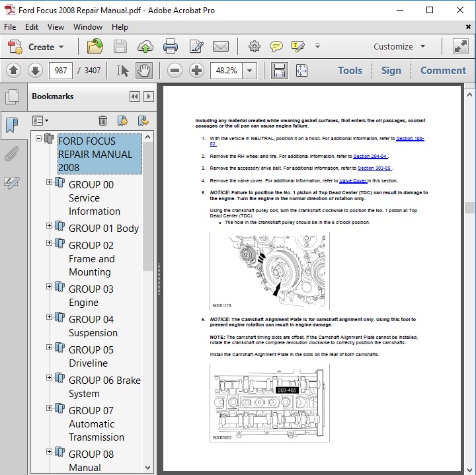Image resolution: width=476 pixels, height=475 pixels.
Task: Click expand current bookmark icon
Action: pos(143,121)
